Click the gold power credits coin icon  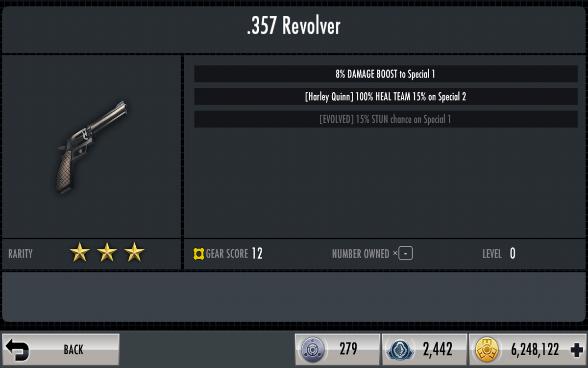click(x=487, y=350)
